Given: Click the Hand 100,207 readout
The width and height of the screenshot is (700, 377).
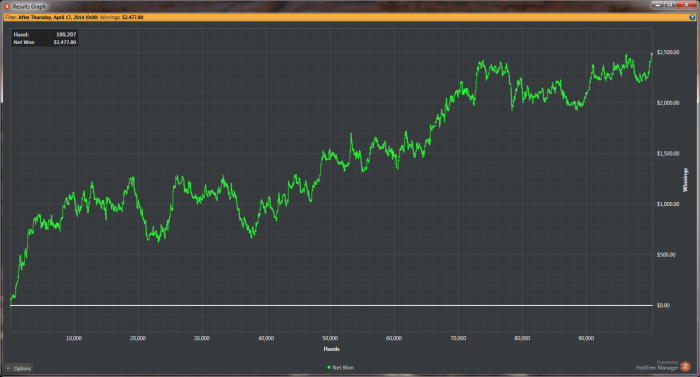Looking at the screenshot, I should point(45,34).
